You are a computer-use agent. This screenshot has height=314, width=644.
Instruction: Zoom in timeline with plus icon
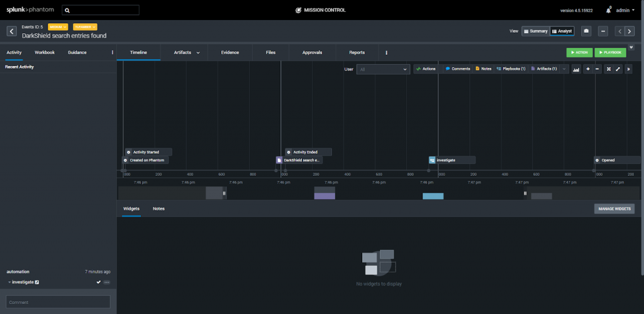tap(588, 69)
